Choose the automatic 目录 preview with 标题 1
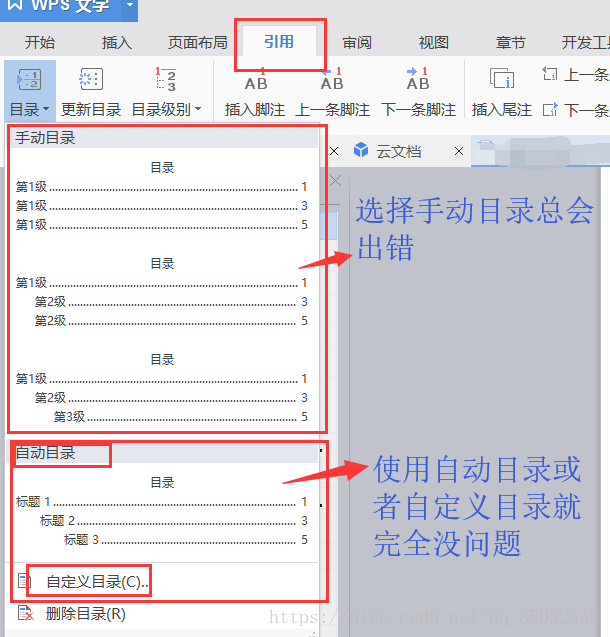 pos(162,511)
